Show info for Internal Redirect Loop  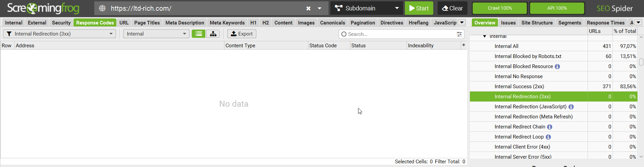[548, 137]
